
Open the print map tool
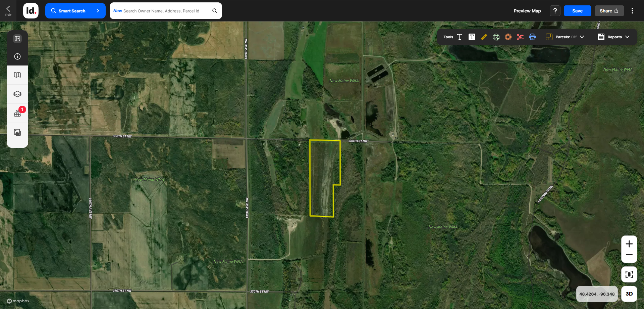532,37
